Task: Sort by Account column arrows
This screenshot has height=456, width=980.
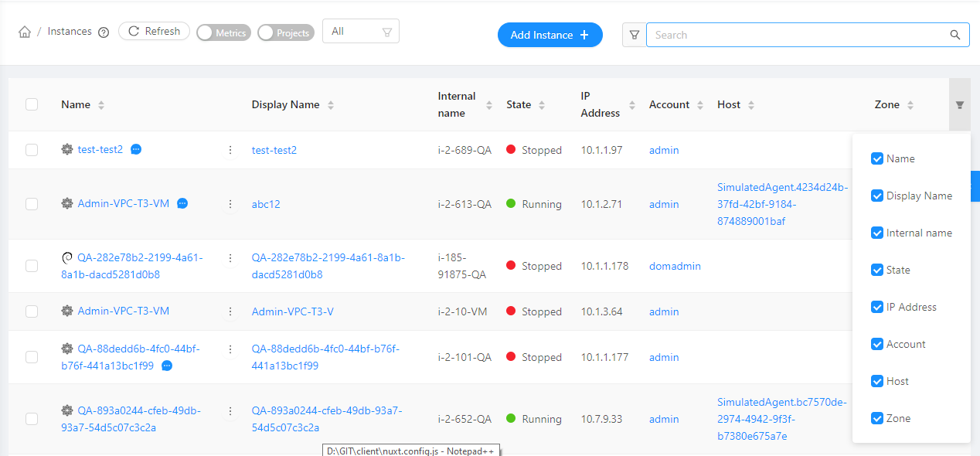Action: tap(700, 105)
